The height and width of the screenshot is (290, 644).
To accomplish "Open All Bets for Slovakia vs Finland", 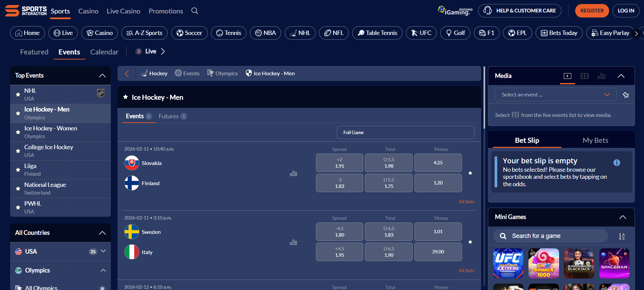I will coord(466,202).
